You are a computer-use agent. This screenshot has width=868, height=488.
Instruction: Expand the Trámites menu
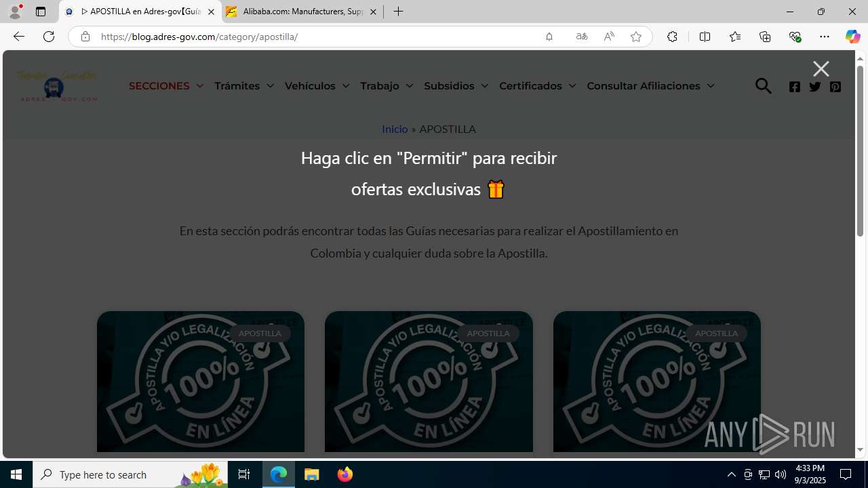pyautogui.click(x=244, y=86)
